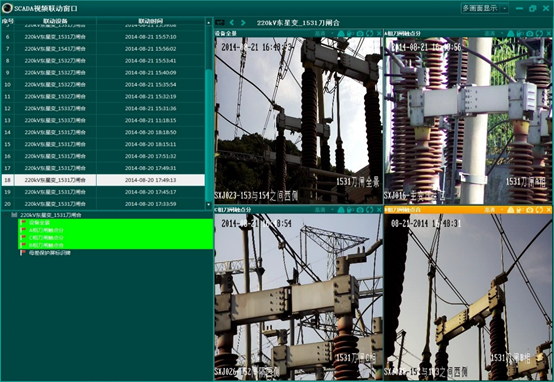554x382 pixels.
Task: Select row 16 dated 2014-08-20 17:51:32
Action: (103, 156)
